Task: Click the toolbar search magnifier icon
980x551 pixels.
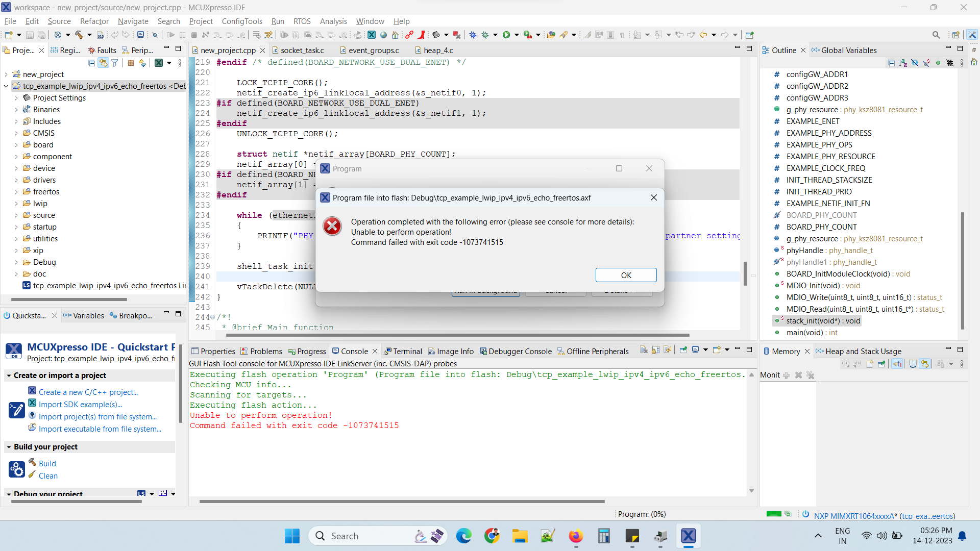Action: [936, 35]
